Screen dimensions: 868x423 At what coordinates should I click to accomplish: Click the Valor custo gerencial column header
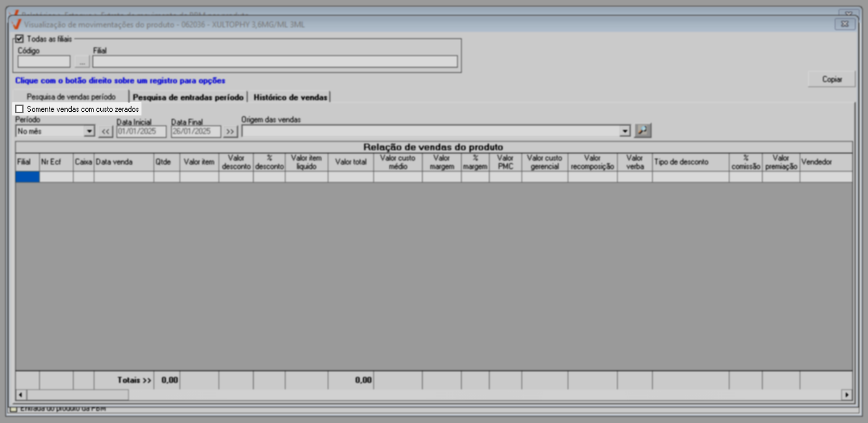[545, 162]
